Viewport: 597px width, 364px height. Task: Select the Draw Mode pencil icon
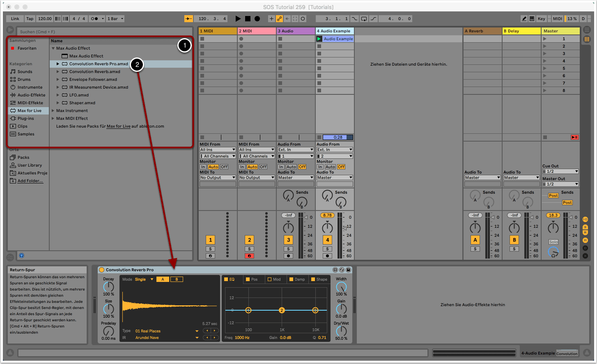coord(524,18)
